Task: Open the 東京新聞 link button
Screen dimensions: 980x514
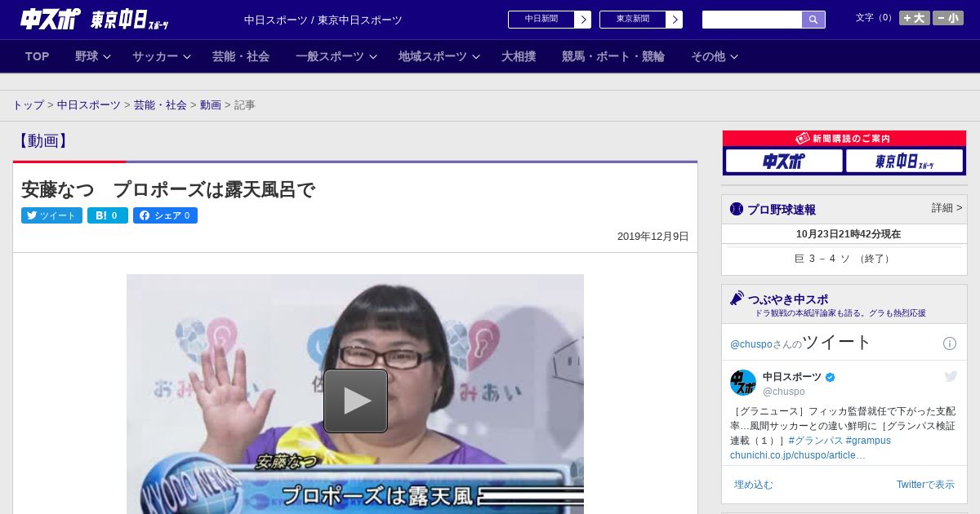Action: 641,20
